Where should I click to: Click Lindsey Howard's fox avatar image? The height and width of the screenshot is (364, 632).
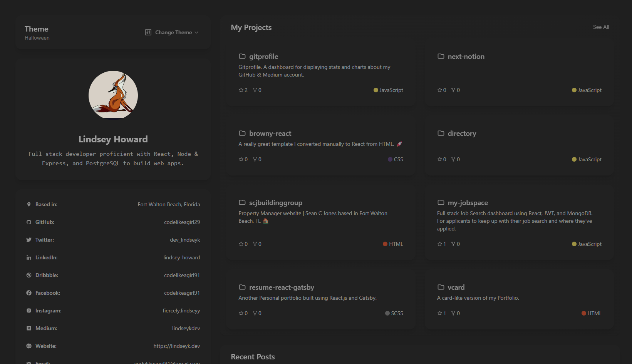(x=113, y=95)
